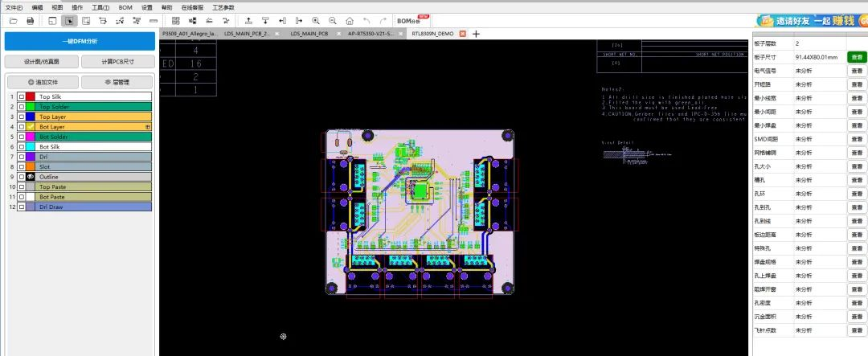This screenshot has height=356, width=868.
Task: Click the home view toolbar icon
Action: point(350,21)
